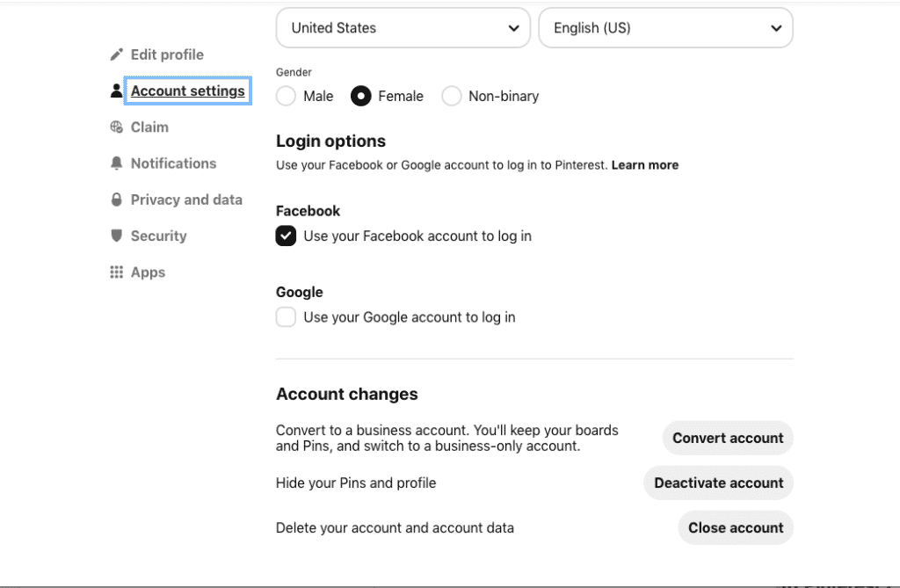Click the Gender label text
This screenshot has width=900, height=588.
[x=294, y=72]
